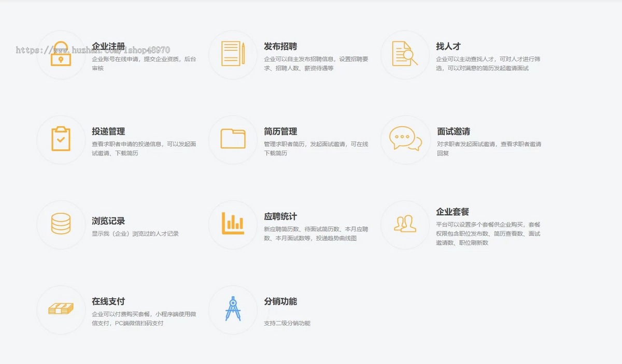Click the cash stack icon for 在线支付
The image size is (622, 364).
click(61, 309)
